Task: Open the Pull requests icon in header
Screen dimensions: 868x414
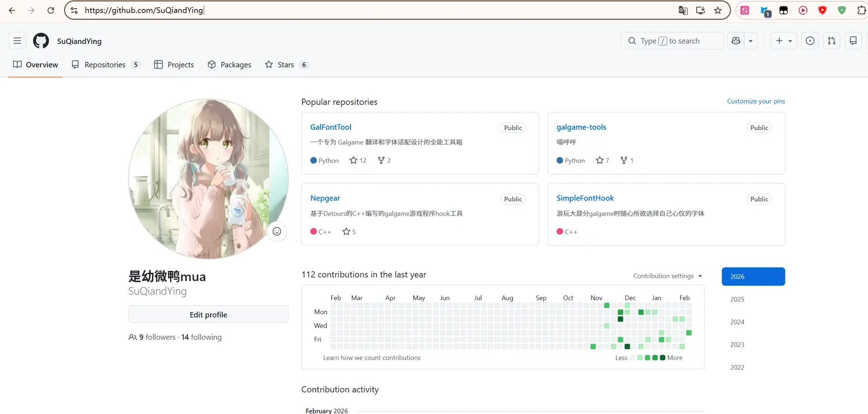Action: (x=832, y=41)
